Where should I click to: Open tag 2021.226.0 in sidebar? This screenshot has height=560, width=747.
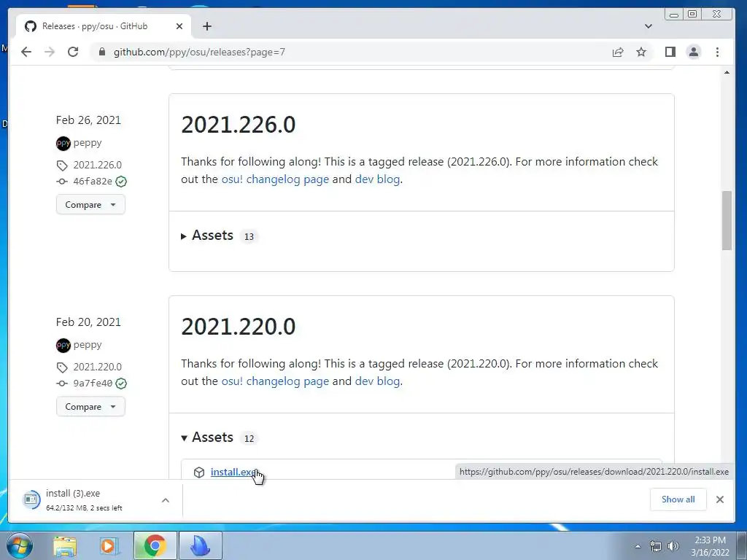pyautogui.click(x=97, y=165)
